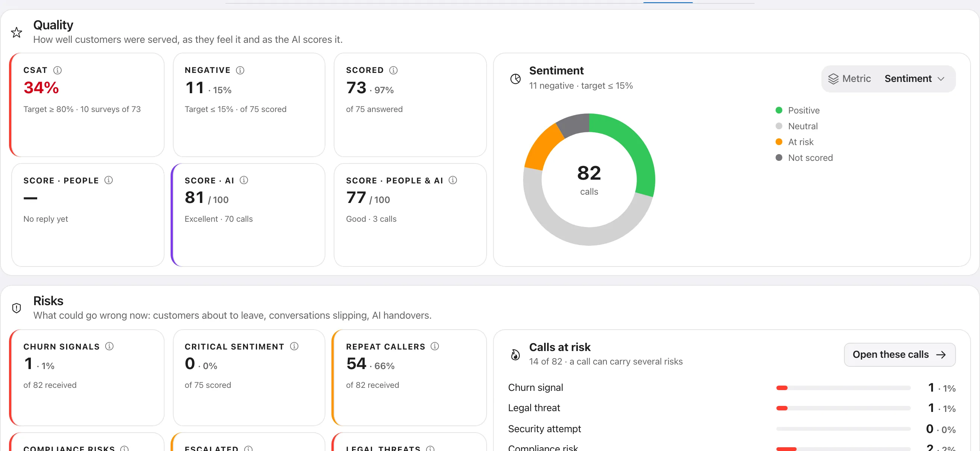980x451 pixels.
Task: Click the 'of 75 answered' text
Action: 374,109
